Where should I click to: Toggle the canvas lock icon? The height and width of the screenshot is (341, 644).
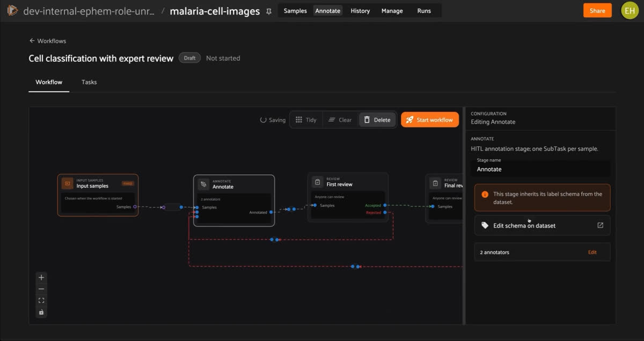(x=42, y=312)
